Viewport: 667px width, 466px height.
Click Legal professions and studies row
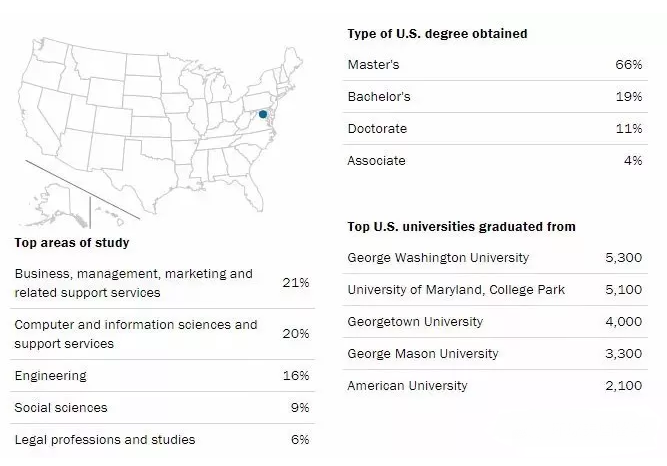162,440
